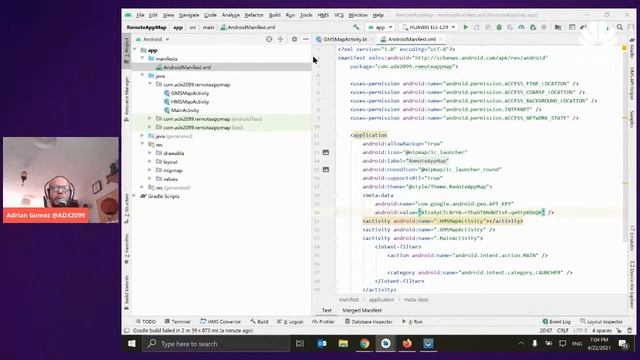Collapse the app module tree node
Image resolution: width=640 pixels, height=360 pixels.
click(x=135, y=50)
